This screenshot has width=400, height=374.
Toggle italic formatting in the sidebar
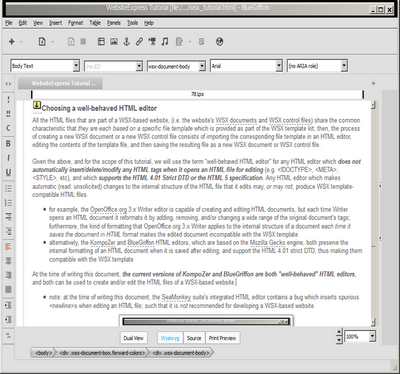coord(8,158)
